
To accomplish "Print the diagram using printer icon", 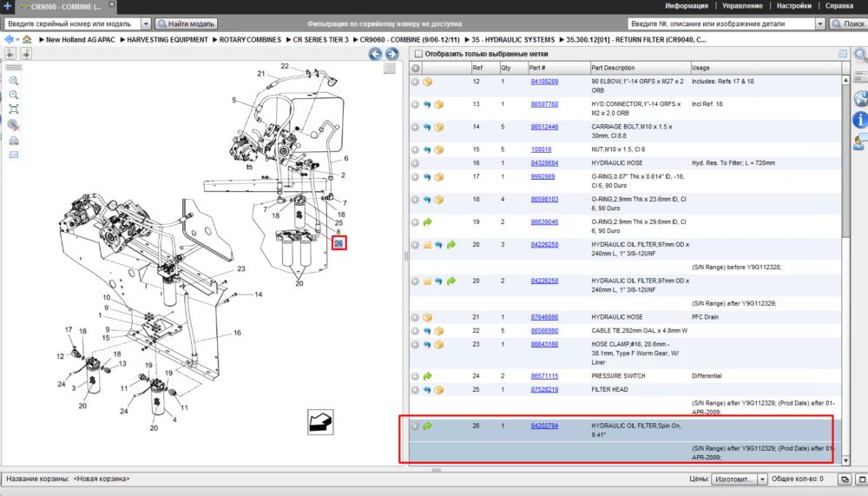I will pos(14,141).
